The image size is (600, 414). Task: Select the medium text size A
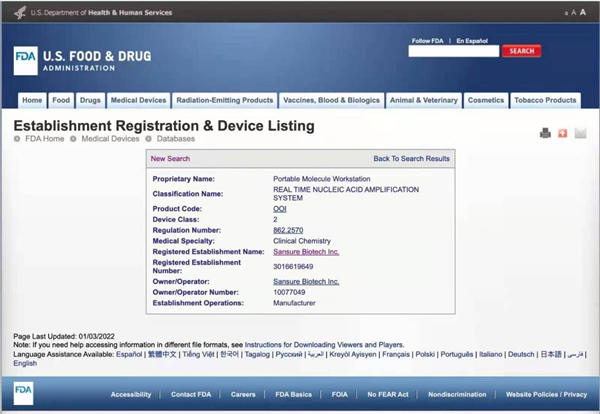pos(573,13)
